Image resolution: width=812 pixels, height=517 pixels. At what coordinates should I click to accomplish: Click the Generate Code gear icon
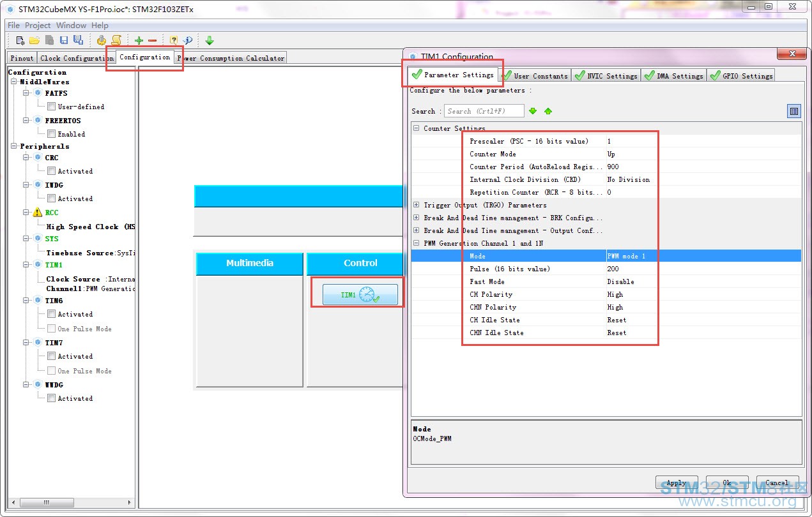point(101,40)
